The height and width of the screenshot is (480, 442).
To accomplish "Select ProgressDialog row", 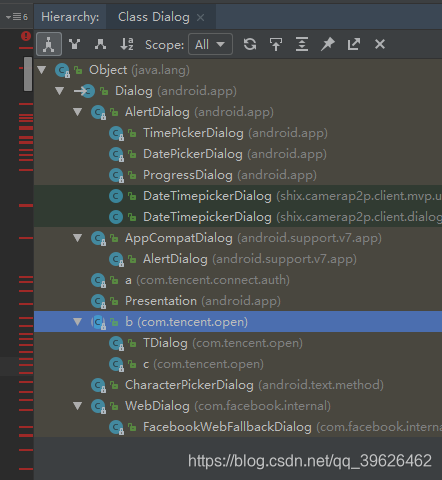I will click(238, 175).
